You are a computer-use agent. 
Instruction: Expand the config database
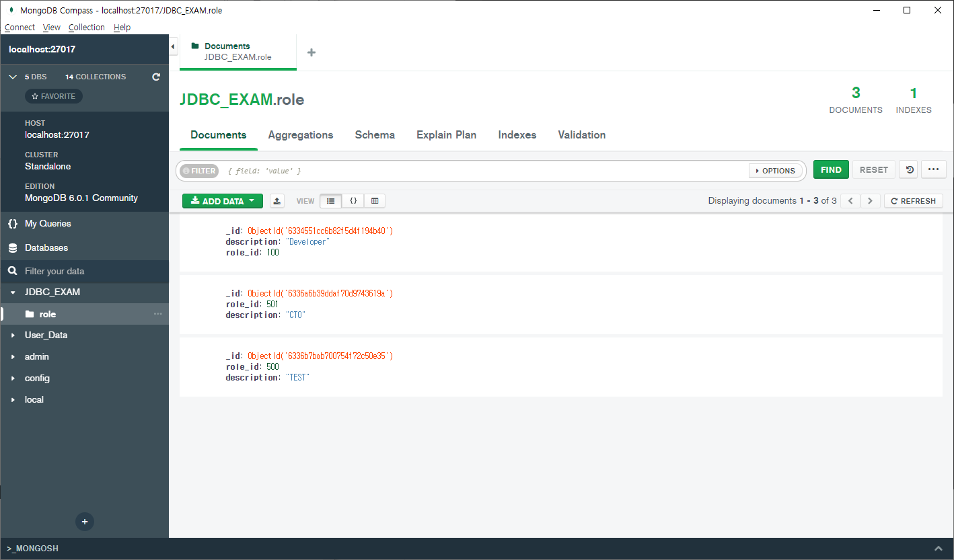13,378
